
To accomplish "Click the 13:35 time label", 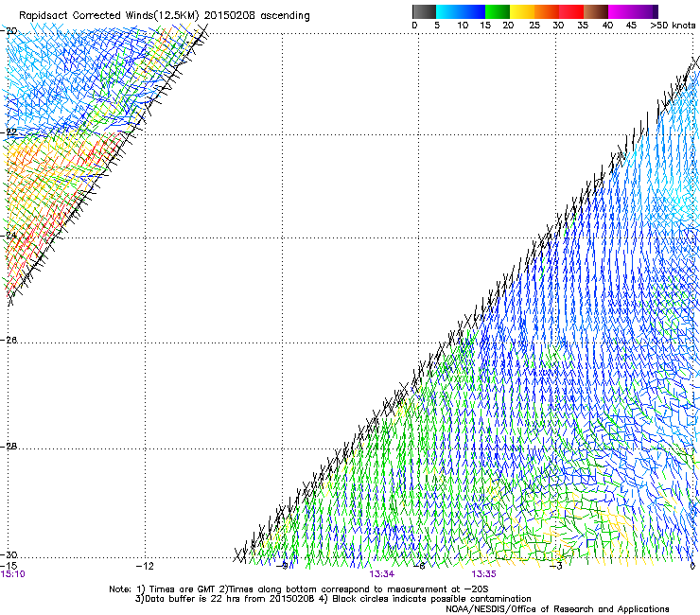I will tap(483, 574).
